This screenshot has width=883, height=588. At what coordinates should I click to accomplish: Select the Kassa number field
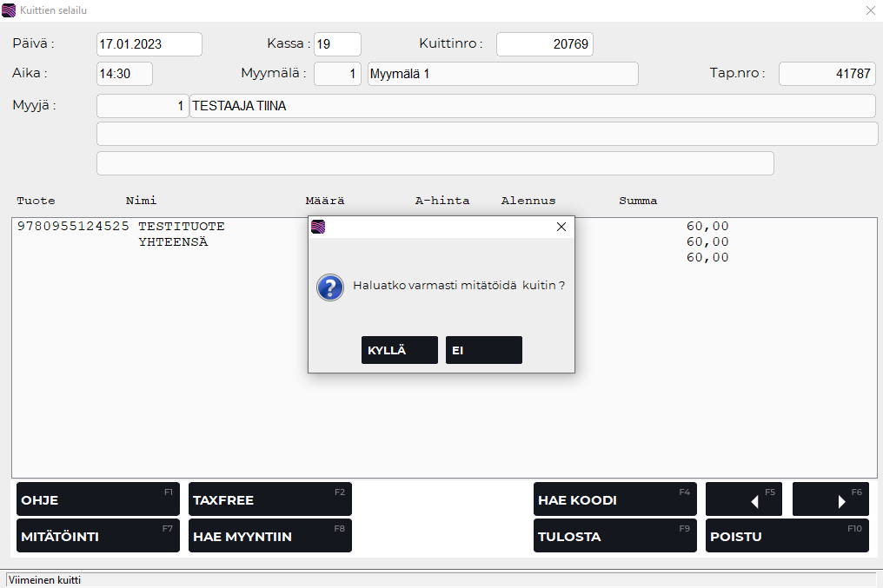337,44
